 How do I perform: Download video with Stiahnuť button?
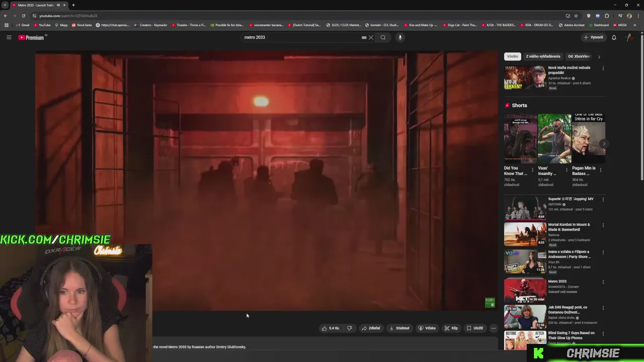click(x=399, y=328)
